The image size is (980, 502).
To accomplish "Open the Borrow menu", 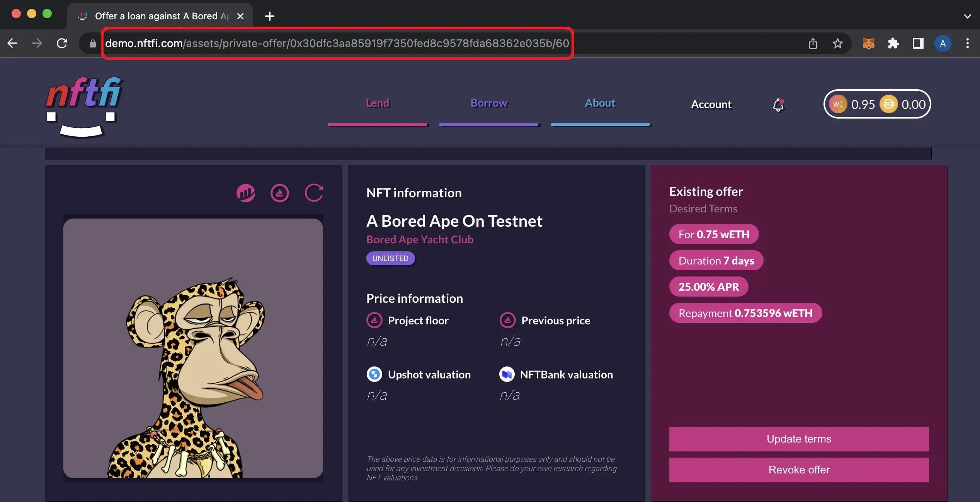I will point(489,103).
